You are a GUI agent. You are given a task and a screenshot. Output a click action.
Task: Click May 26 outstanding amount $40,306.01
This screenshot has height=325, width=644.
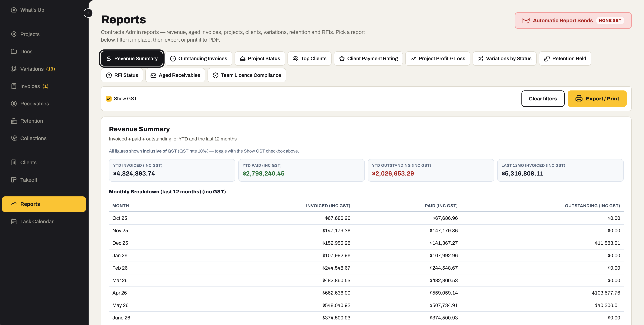(x=607, y=305)
